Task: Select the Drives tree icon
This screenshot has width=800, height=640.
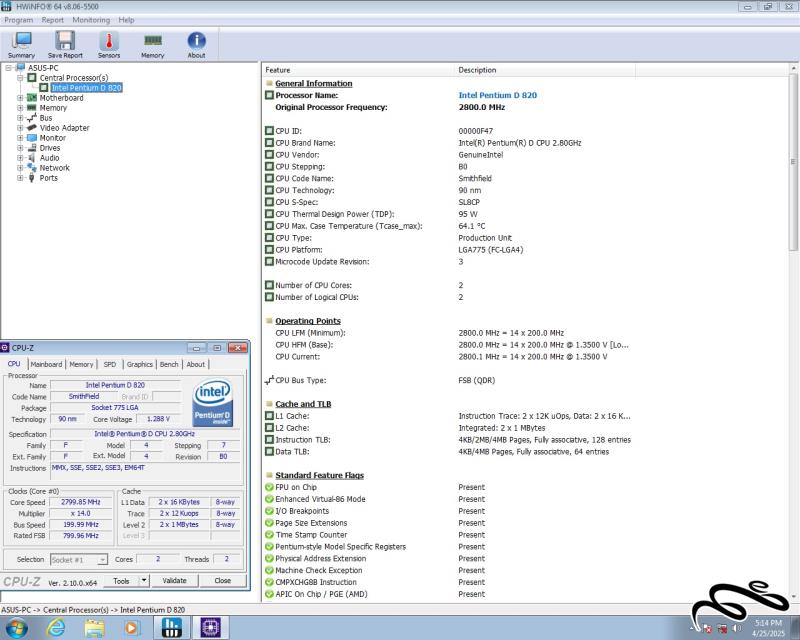Action: click(32, 148)
